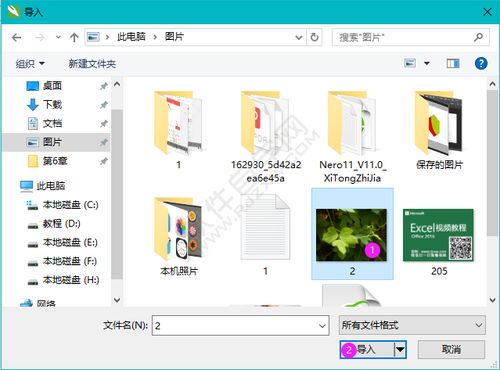Expand the 文件名 dropdown list

(x=322, y=325)
